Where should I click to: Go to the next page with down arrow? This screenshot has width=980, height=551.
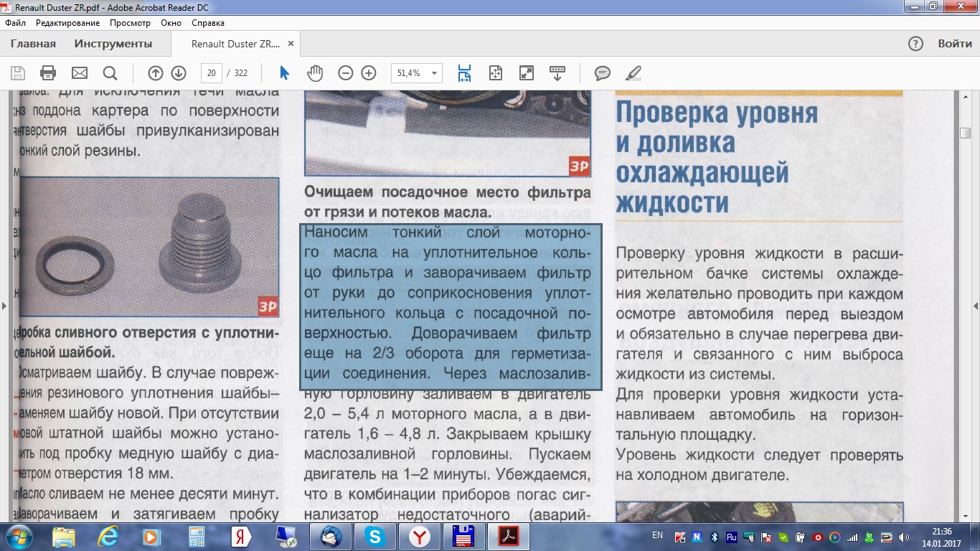coord(179,73)
